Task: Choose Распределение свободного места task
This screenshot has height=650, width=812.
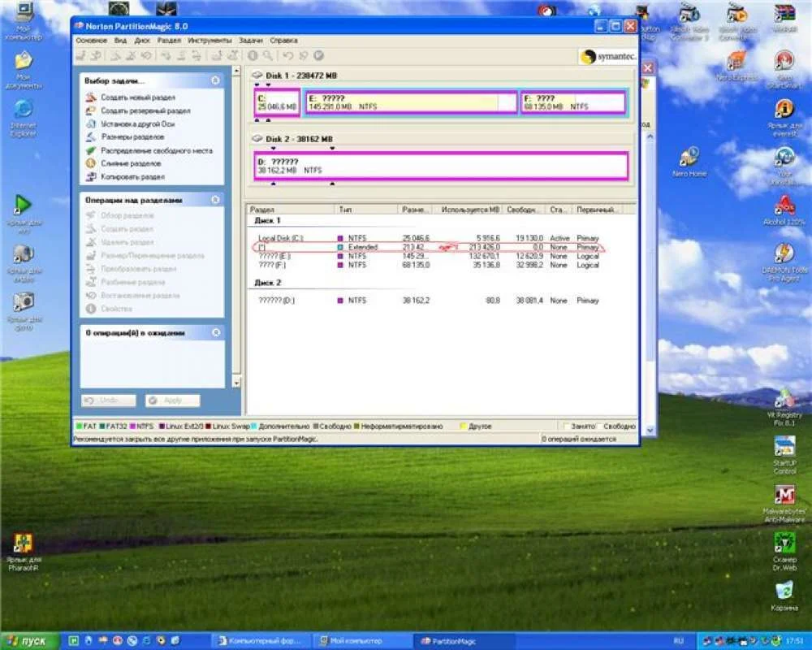Action: click(157, 151)
